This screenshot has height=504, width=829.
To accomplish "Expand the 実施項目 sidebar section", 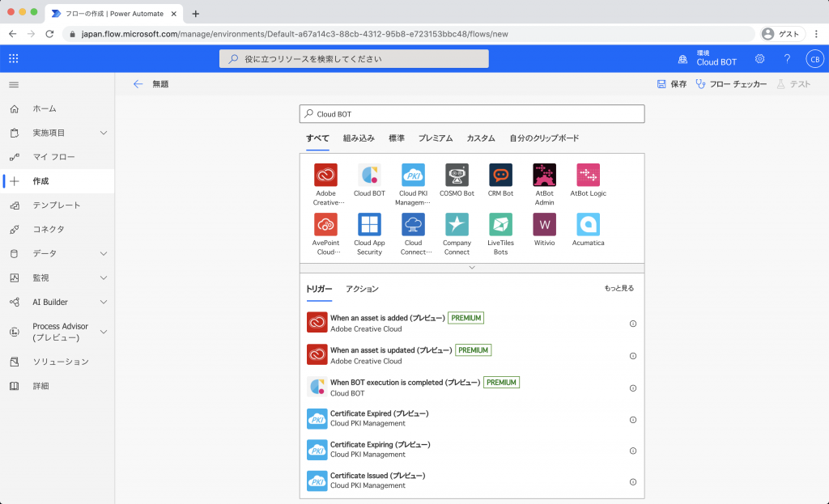I will tap(104, 133).
